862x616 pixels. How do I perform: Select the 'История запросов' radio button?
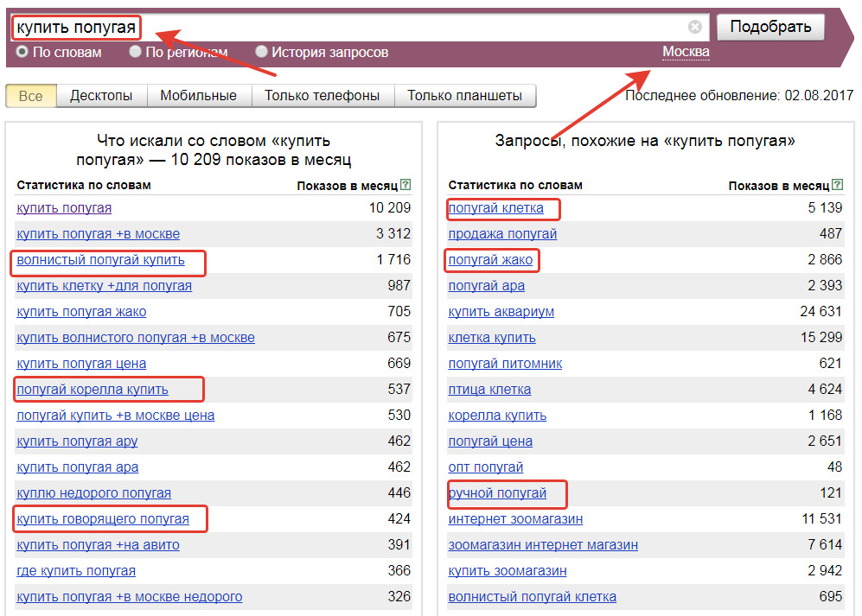(x=261, y=52)
